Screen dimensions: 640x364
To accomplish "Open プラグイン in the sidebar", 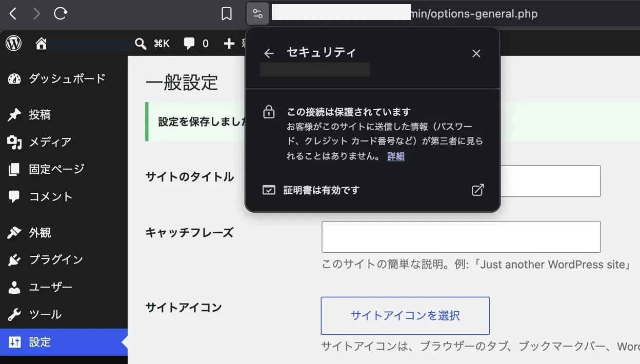I will tap(64, 260).
